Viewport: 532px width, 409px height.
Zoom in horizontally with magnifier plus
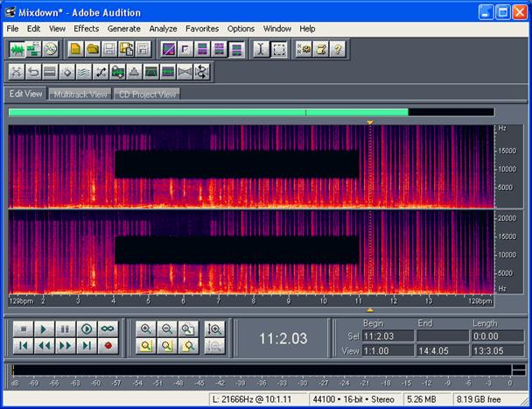(145, 329)
